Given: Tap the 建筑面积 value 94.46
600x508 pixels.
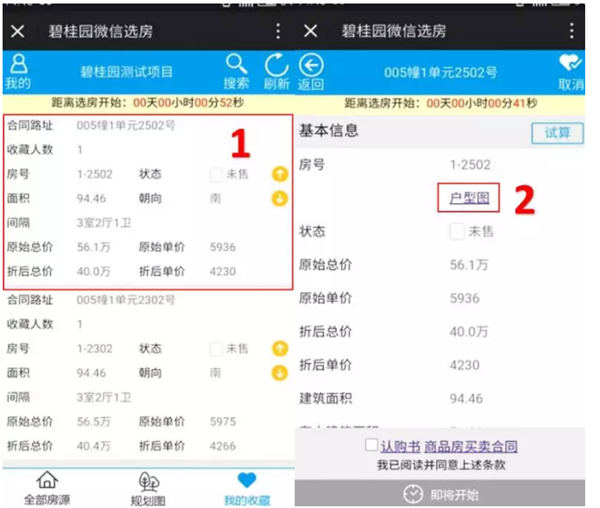Looking at the screenshot, I should 466,399.
